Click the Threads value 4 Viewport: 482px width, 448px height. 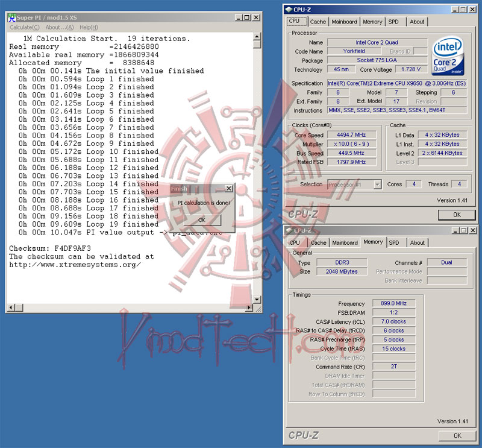coord(459,185)
